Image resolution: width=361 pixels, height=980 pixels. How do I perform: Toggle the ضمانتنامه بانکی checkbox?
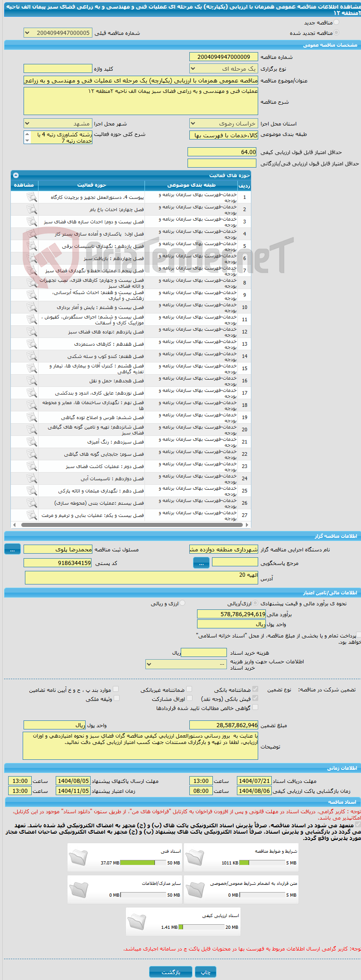[255, 689]
